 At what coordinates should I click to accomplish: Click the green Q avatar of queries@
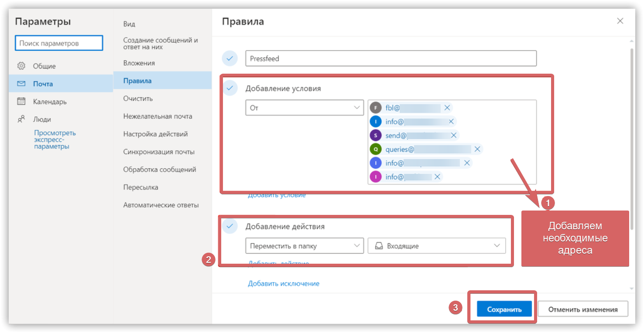click(x=376, y=150)
